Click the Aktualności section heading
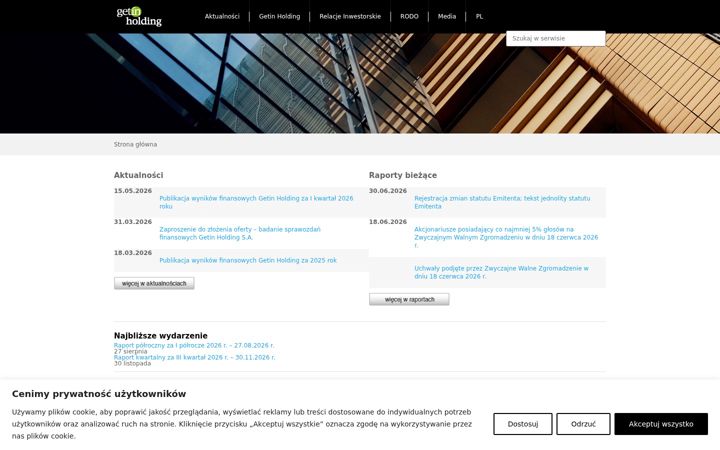The width and height of the screenshot is (720, 450). [138, 175]
